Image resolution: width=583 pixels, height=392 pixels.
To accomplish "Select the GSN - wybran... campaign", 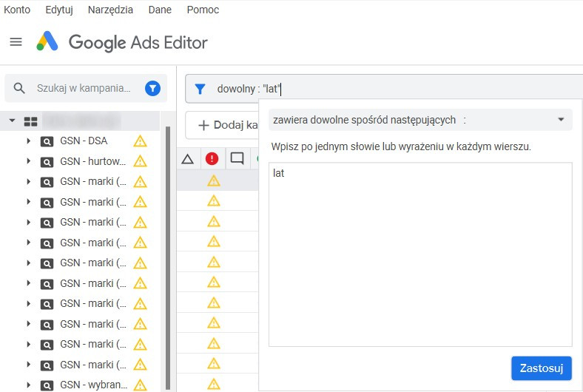I will (94, 385).
